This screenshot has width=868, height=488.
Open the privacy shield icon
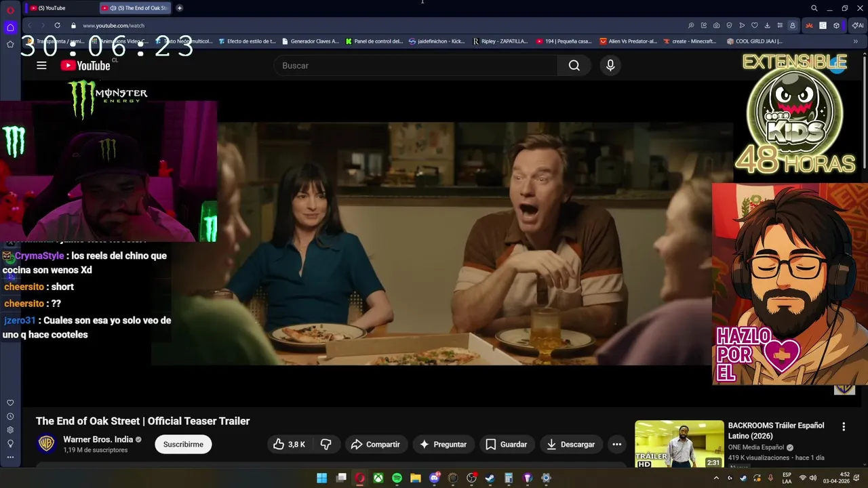[729, 25]
